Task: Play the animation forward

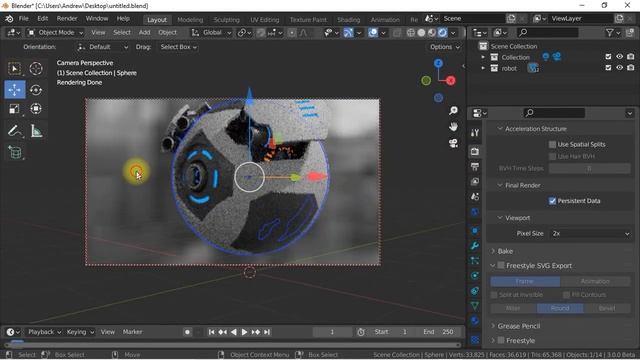Action: [244, 332]
